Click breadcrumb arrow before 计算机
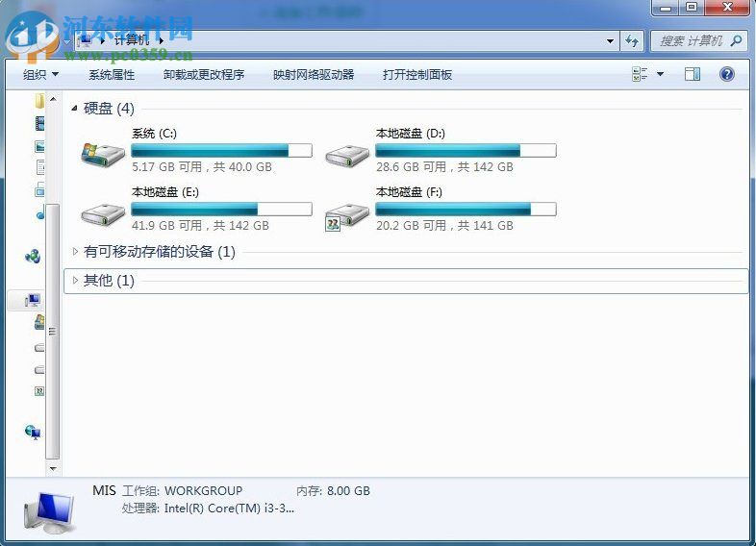Screen dimensions: 756x546 (x=103, y=40)
